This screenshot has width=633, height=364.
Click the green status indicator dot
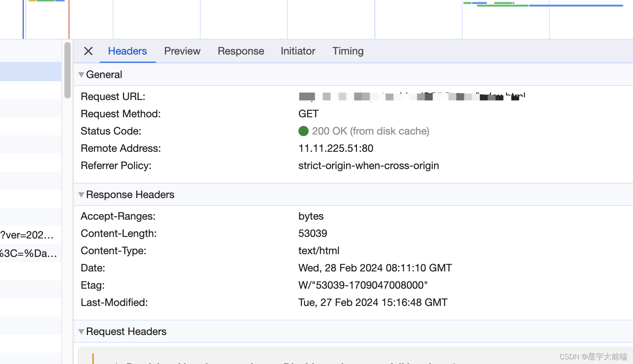[x=304, y=131]
